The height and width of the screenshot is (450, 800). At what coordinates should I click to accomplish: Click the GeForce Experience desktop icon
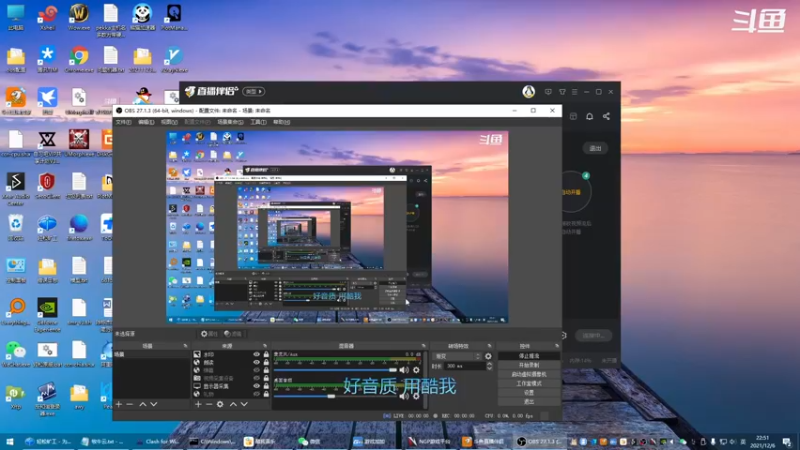pos(47,315)
